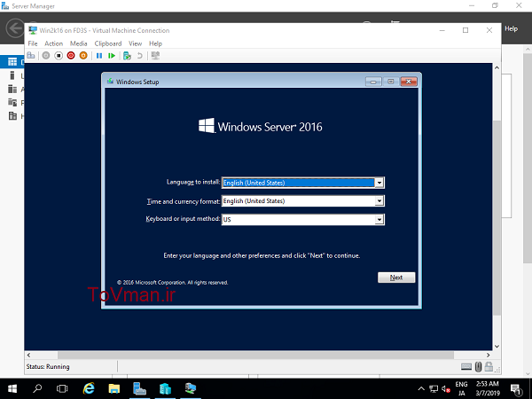Save VM state with orange icon

click(83, 55)
